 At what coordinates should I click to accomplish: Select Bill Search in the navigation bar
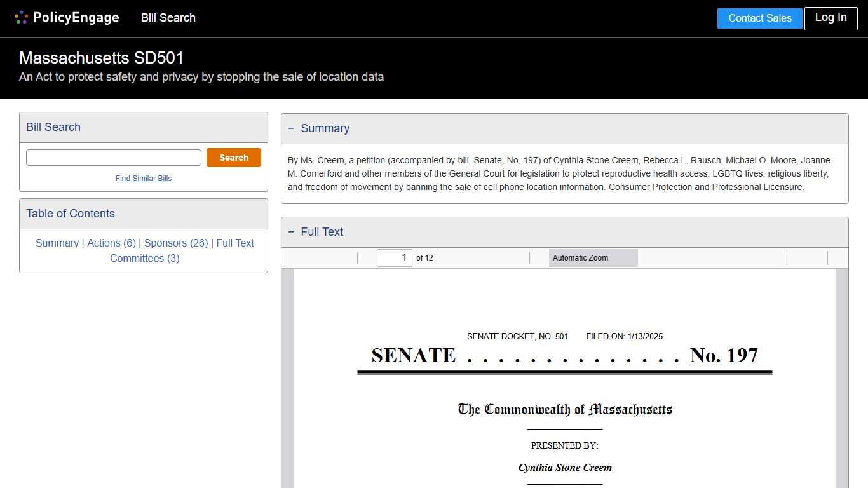[168, 18]
